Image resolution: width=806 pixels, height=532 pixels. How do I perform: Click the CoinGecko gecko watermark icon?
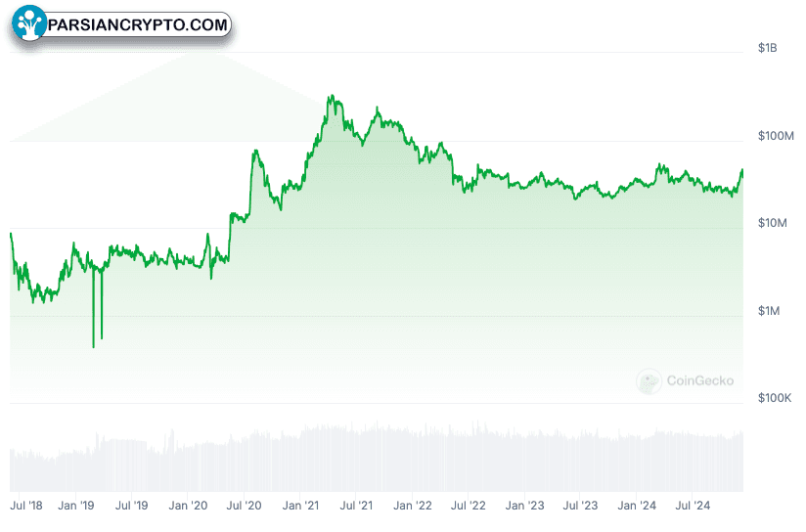(x=649, y=381)
